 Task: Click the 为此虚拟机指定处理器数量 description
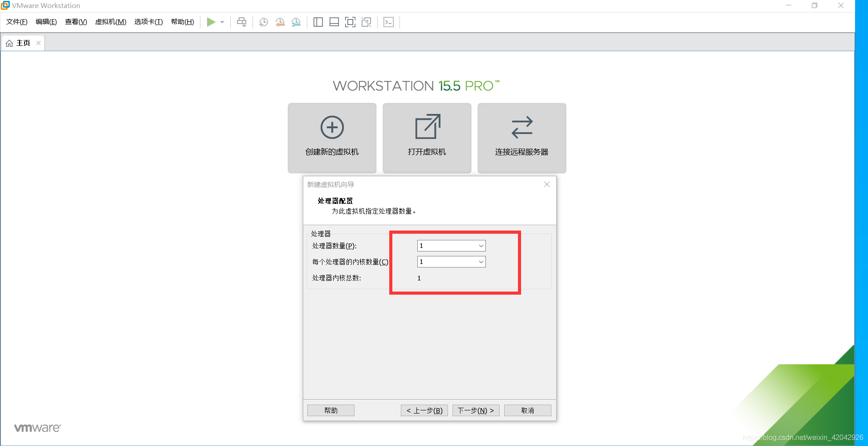pyautogui.click(x=374, y=211)
